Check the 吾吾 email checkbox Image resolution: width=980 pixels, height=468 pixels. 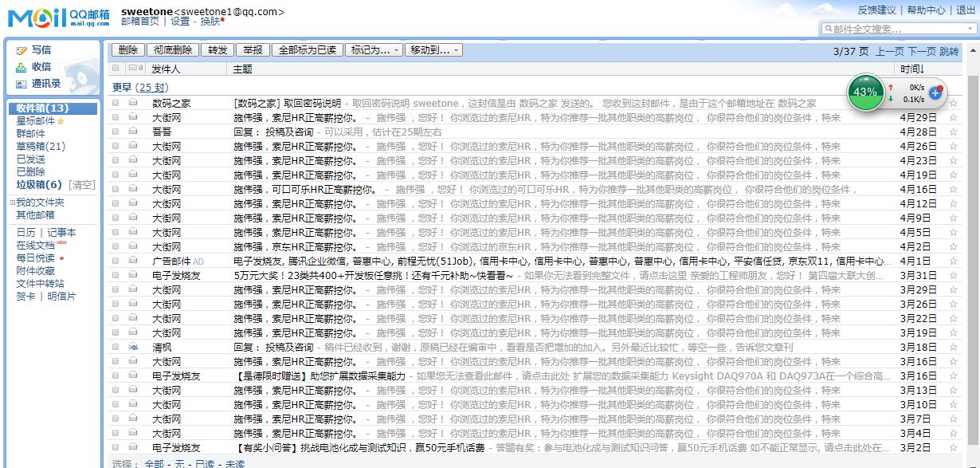116,132
